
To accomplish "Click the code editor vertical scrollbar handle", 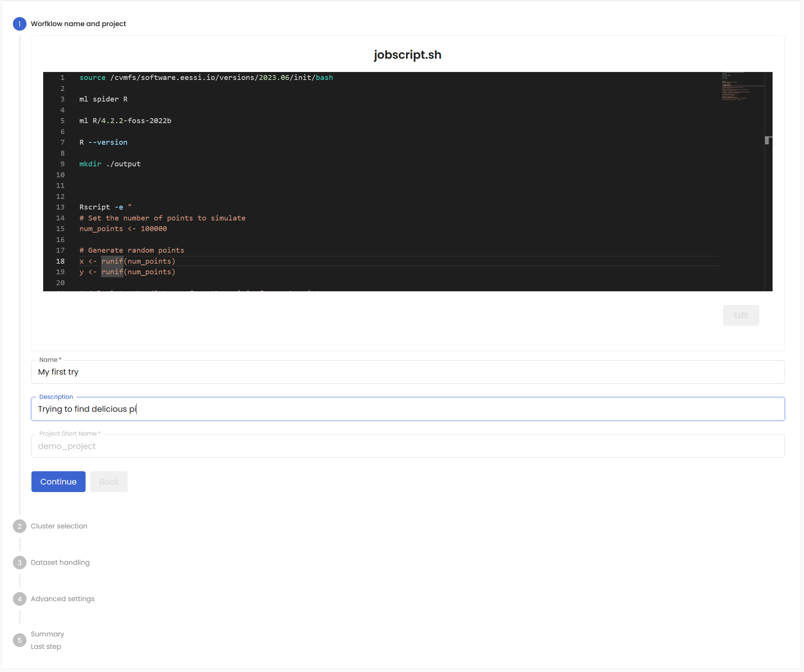I will [767, 141].
